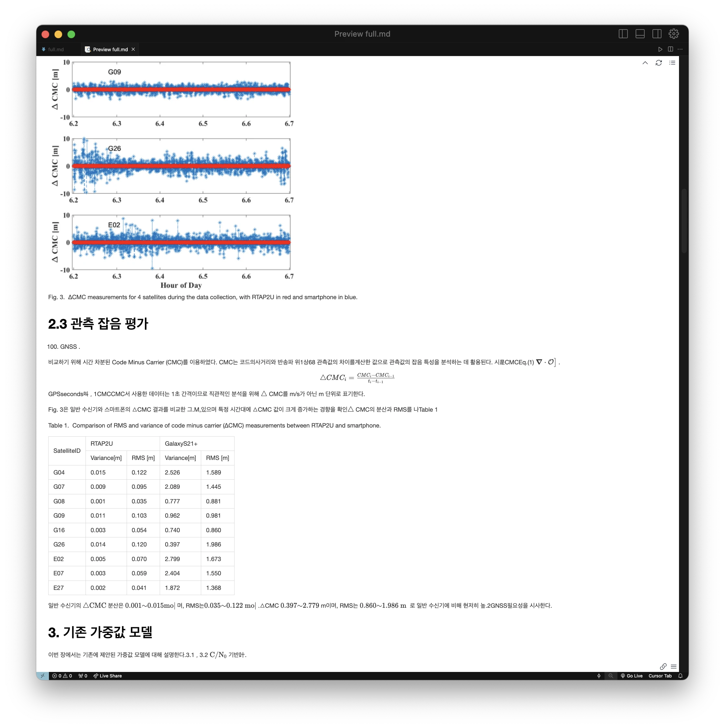Click the scroll-to-top chevron in preview
The width and height of the screenshot is (725, 728).
click(645, 63)
